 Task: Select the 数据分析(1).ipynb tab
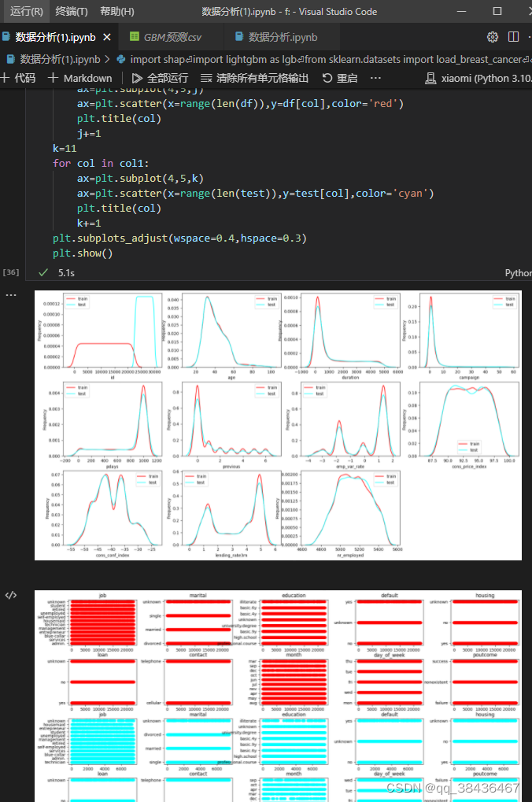[x=55, y=37]
